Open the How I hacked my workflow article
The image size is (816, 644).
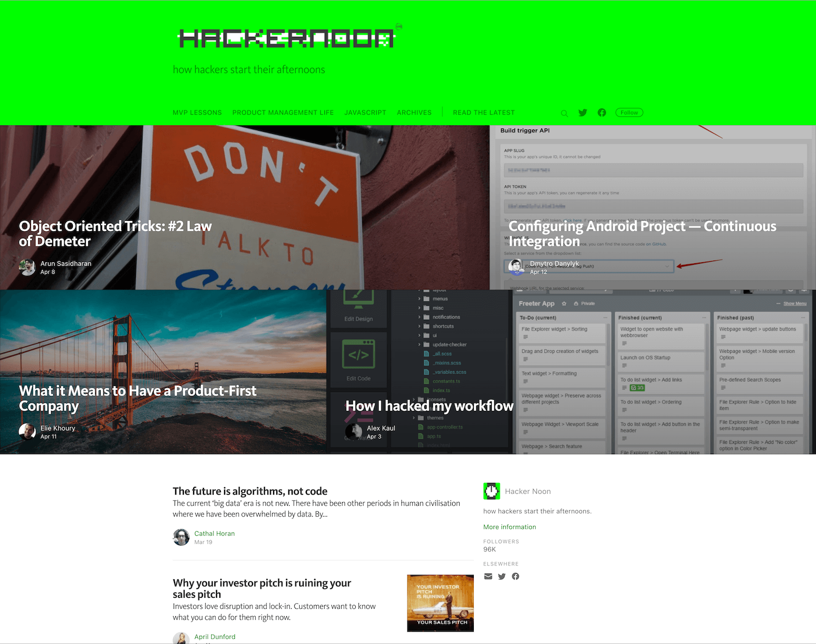pyautogui.click(x=429, y=406)
